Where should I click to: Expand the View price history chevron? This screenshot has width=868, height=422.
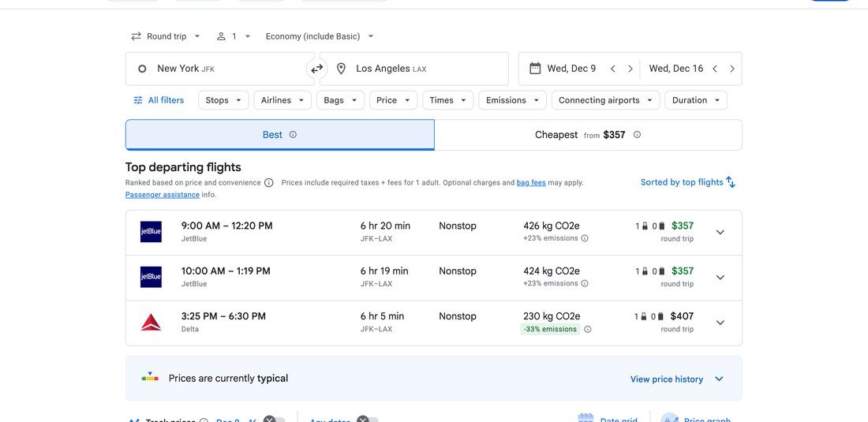click(719, 379)
